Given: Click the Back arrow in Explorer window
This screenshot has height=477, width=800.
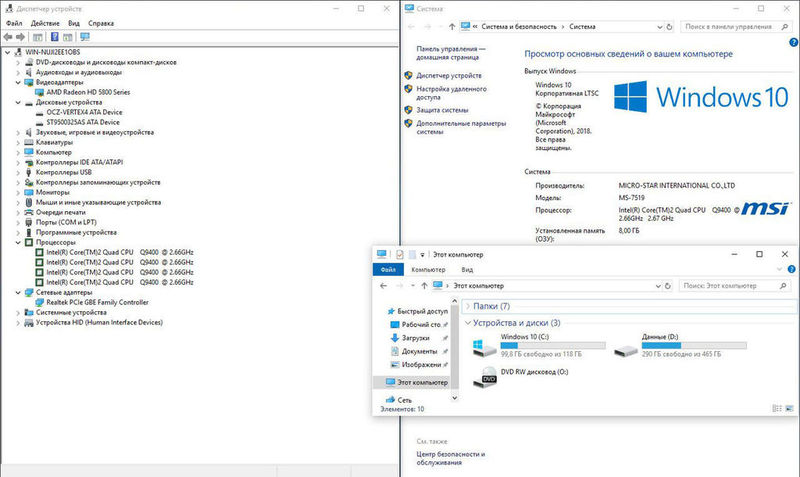Looking at the screenshot, I should coord(384,286).
